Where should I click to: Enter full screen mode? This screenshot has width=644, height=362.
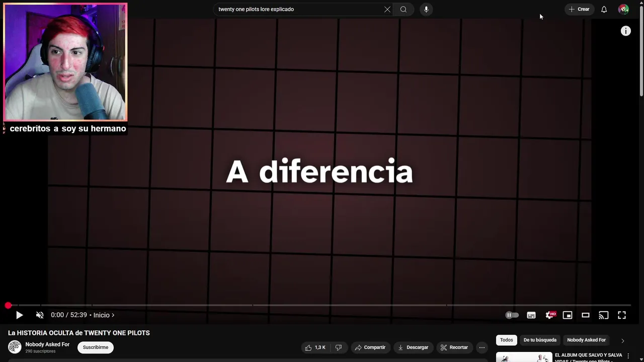(x=622, y=315)
